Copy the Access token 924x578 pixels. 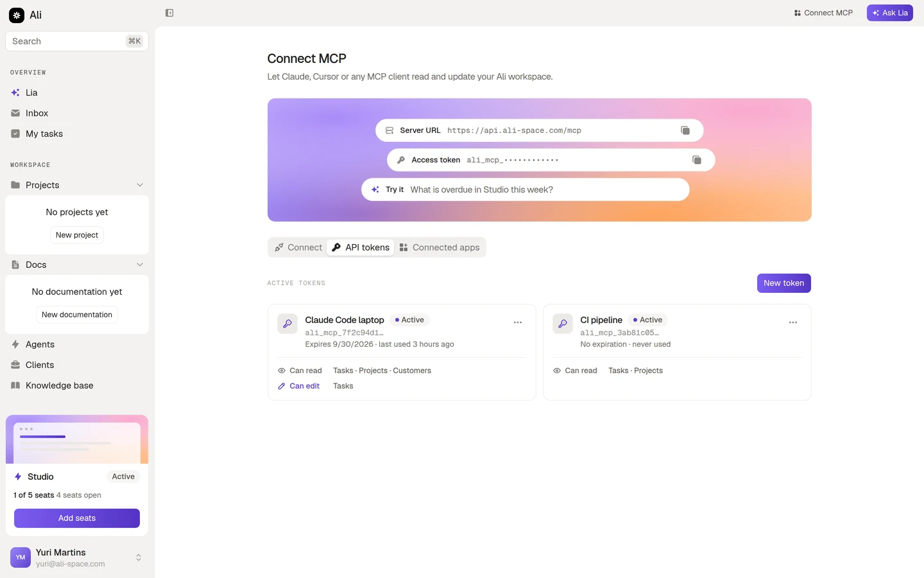697,160
